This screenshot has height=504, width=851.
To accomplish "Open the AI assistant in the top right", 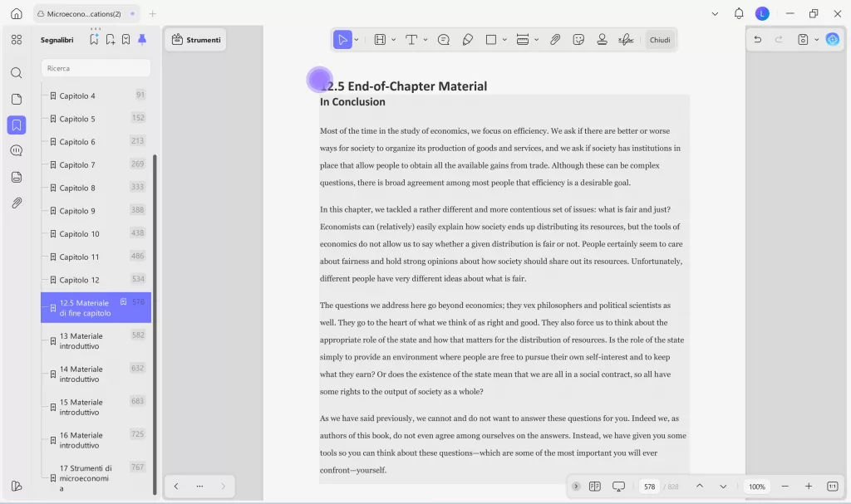I will (833, 39).
